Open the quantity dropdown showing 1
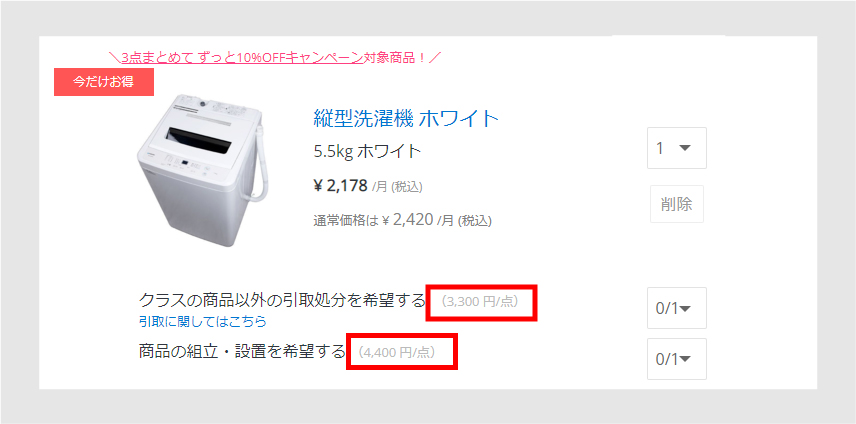Viewport: 856px width, 424px height. coord(677,148)
